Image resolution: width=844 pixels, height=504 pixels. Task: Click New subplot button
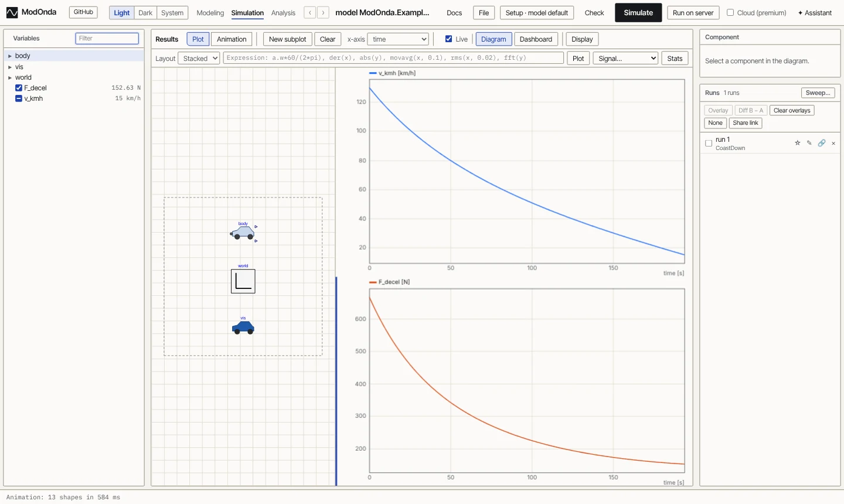click(287, 39)
